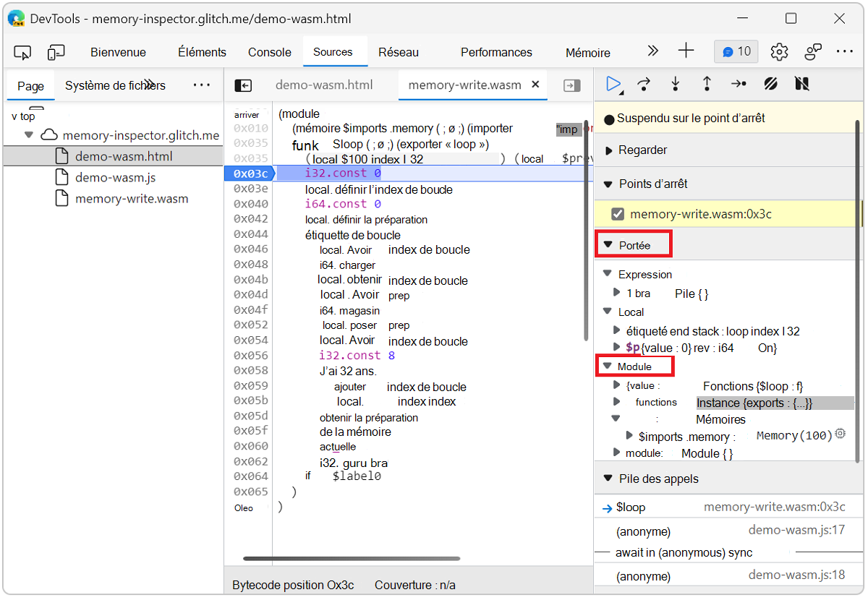Click the step out of function icon
The height and width of the screenshot is (600, 868).
707,85
